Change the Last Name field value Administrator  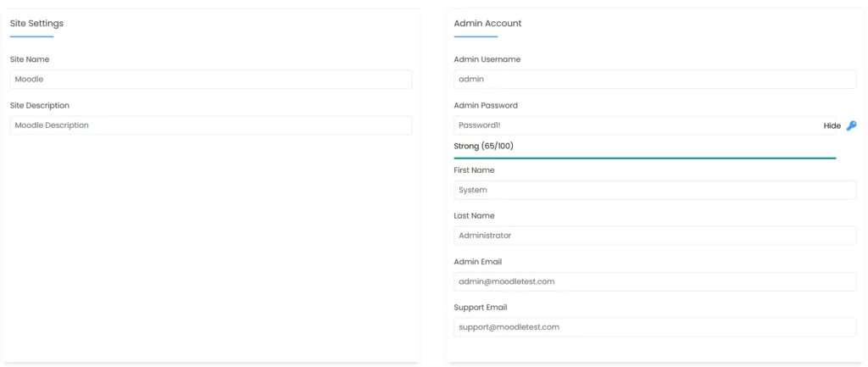tap(655, 236)
